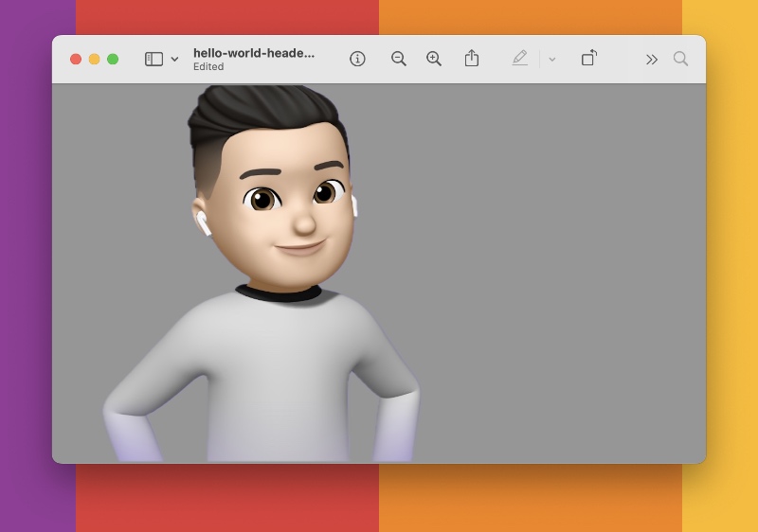758x532 pixels.
Task: Close the Preview window
Action: point(76,59)
